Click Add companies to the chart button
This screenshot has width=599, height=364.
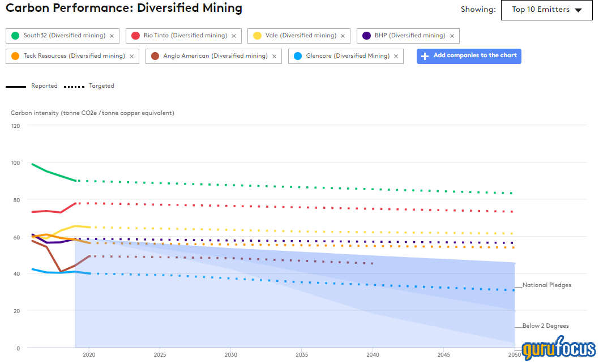coord(469,56)
